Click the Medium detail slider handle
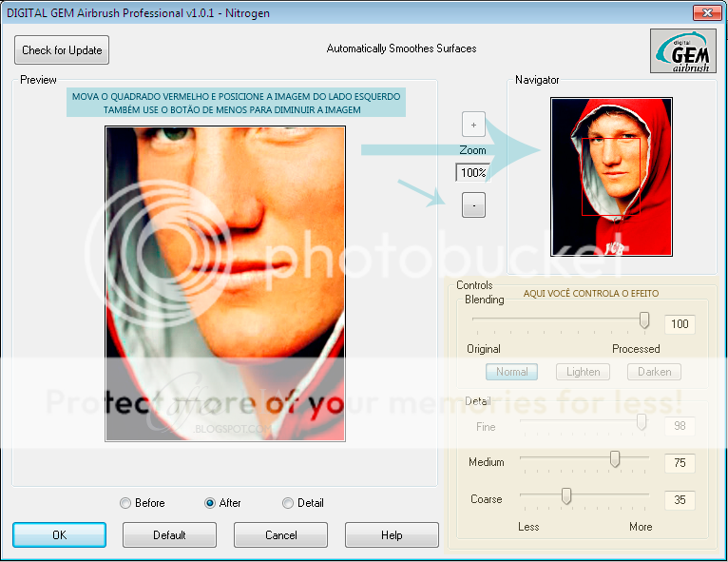 point(615,460)
